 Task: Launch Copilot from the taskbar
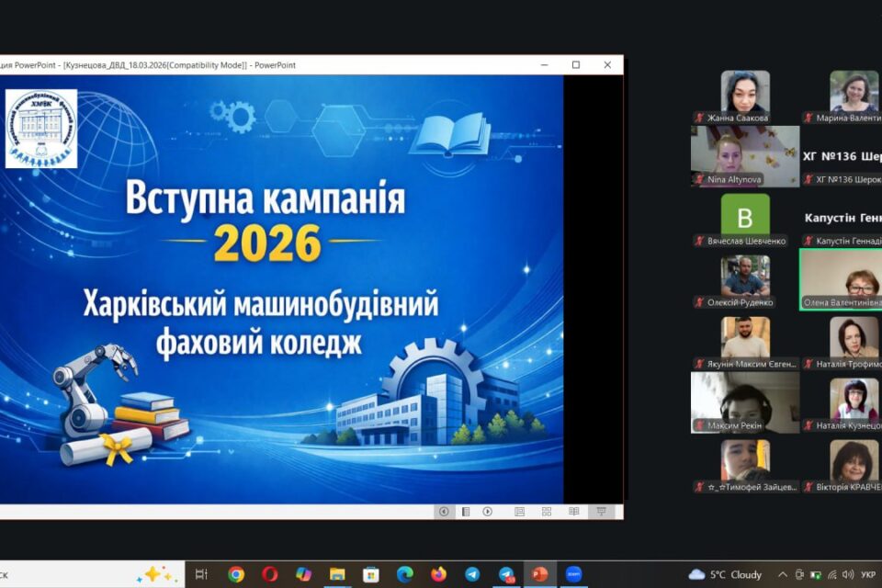(x=304, y=574)
